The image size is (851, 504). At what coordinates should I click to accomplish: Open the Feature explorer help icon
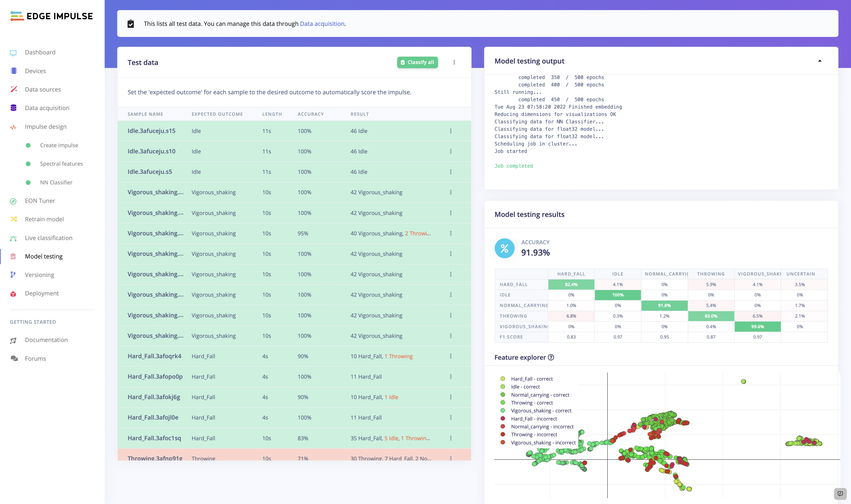point(551,357)
